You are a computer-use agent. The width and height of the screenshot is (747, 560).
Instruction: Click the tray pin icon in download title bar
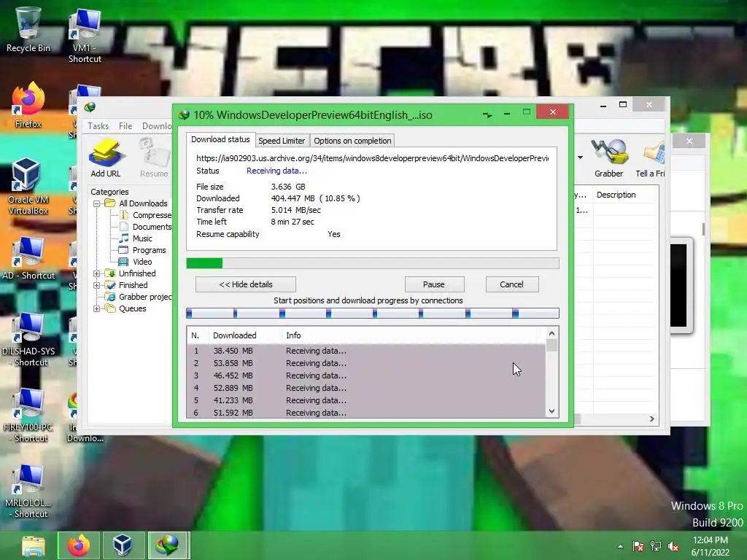[487, 114]
